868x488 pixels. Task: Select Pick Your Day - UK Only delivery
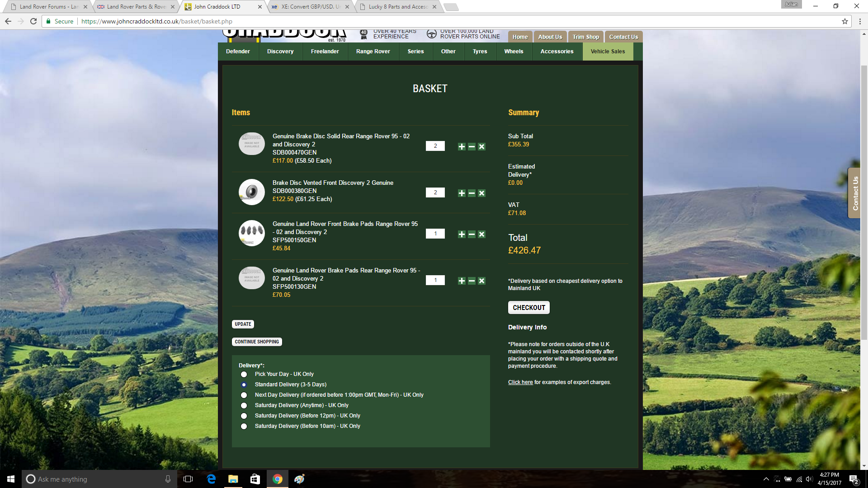[244, 374]
